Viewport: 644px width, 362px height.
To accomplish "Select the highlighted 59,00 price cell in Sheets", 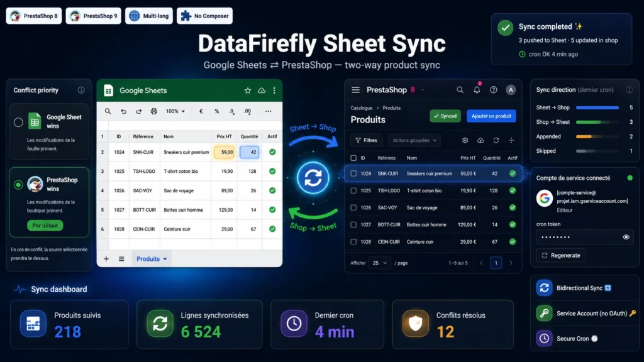I will point(225,152).
